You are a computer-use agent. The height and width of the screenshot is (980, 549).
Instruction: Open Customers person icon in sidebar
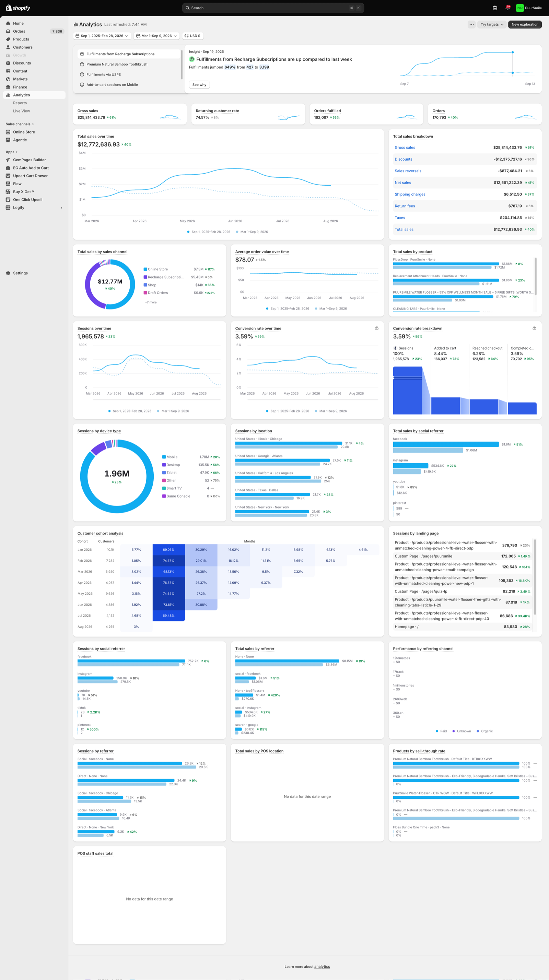click(8, 47)
